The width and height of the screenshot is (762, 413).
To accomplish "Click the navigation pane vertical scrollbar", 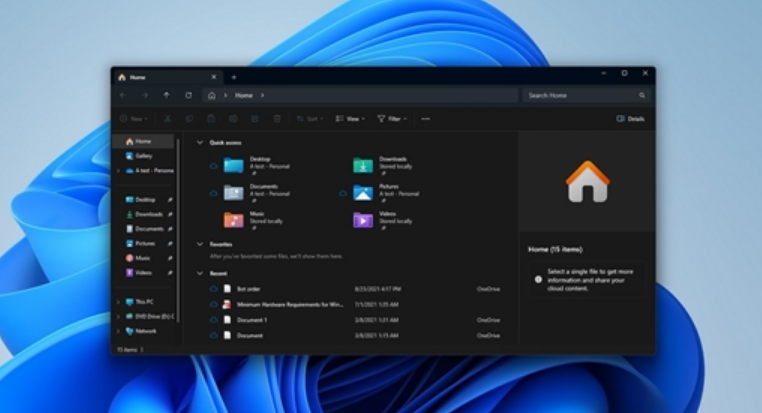I will 178,231.
